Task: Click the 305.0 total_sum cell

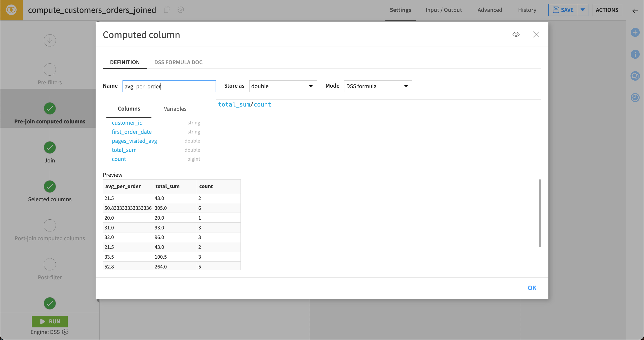Action: pos(175,208)
